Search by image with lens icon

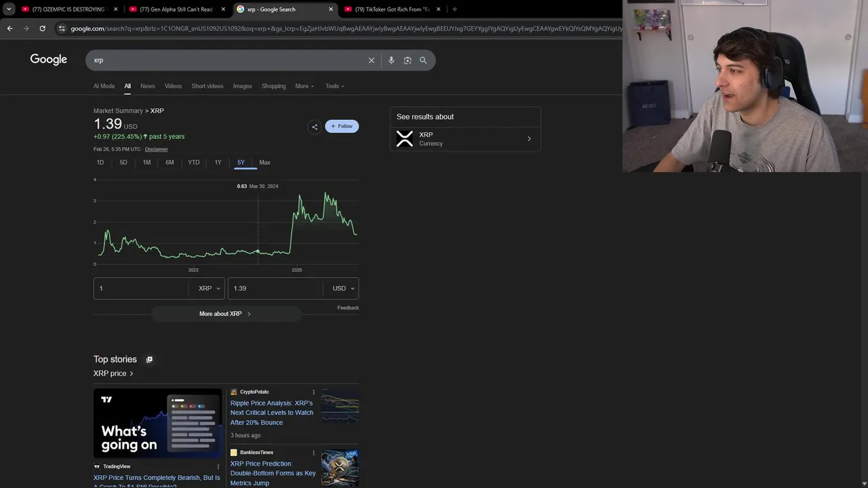408,60
